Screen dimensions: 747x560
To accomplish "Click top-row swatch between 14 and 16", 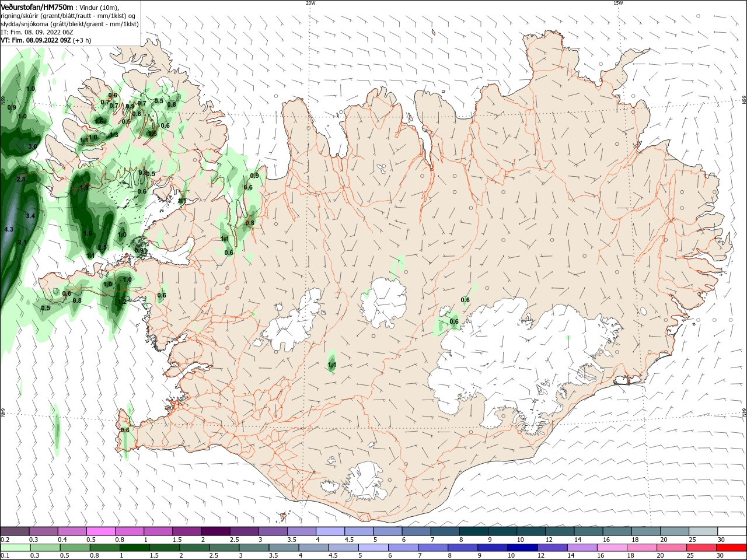I will click(589, 531).
